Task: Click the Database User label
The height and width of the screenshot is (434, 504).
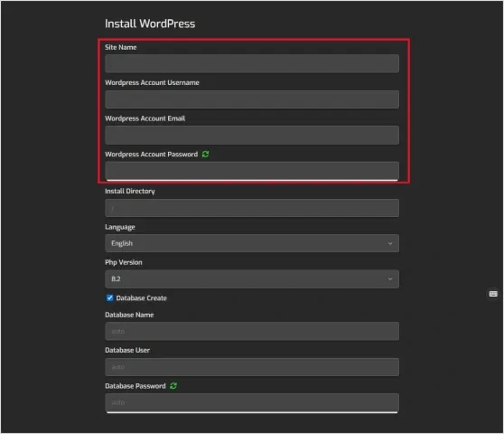Action: click(x=127, y=350)
